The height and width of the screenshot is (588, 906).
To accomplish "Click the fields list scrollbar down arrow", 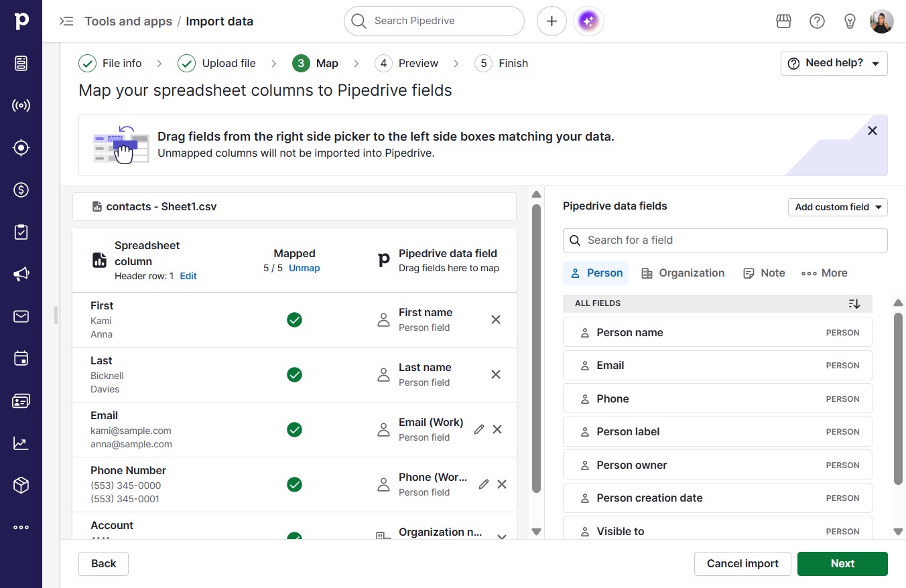I will [899, 532].
